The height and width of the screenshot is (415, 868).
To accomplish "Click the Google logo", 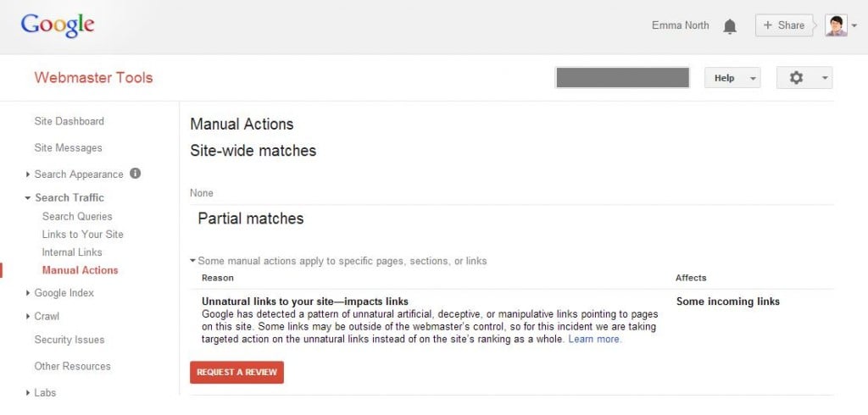I will tap(58, 25).
